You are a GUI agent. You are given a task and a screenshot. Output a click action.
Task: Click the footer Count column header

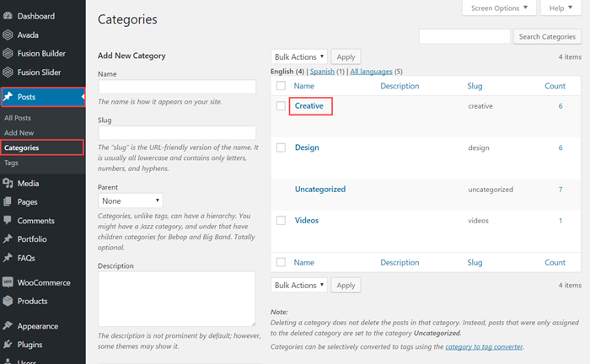[555, 262]
